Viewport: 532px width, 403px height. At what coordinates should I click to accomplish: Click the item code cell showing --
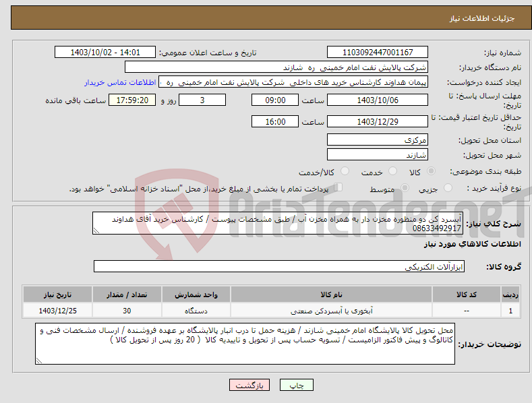466,311
